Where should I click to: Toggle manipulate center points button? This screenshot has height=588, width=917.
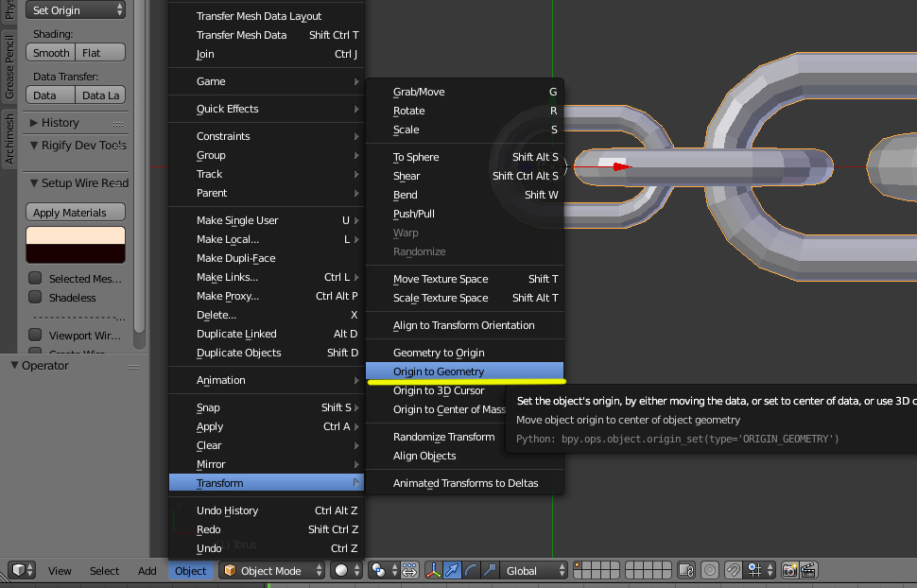pos(409,570)
